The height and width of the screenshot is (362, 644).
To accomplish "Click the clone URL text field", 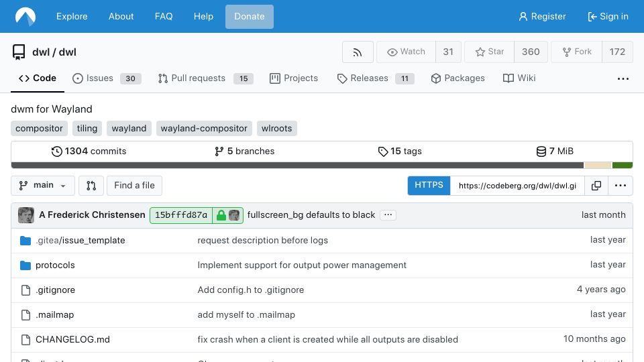I will pyautogui.click(x=517, y=186).
